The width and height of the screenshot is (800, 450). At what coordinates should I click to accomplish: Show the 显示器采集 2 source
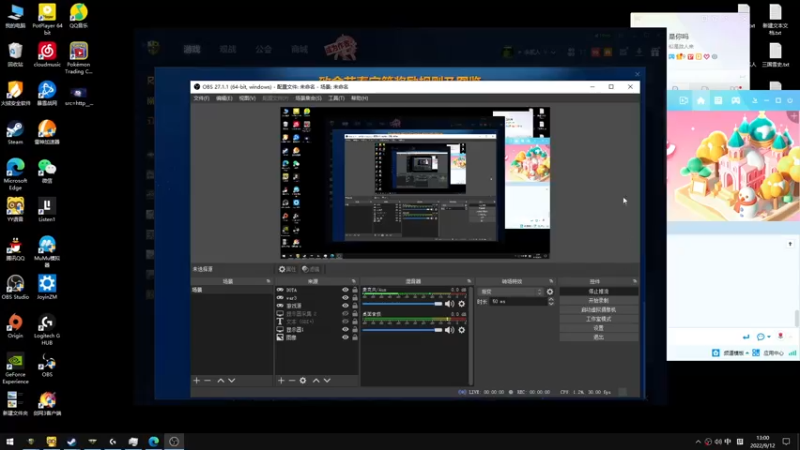345,314
